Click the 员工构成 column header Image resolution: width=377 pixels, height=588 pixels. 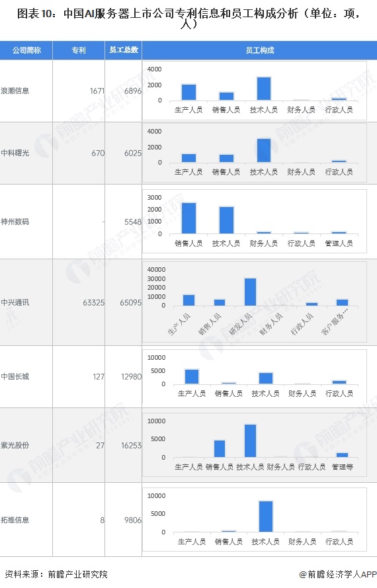pos(259,50)
